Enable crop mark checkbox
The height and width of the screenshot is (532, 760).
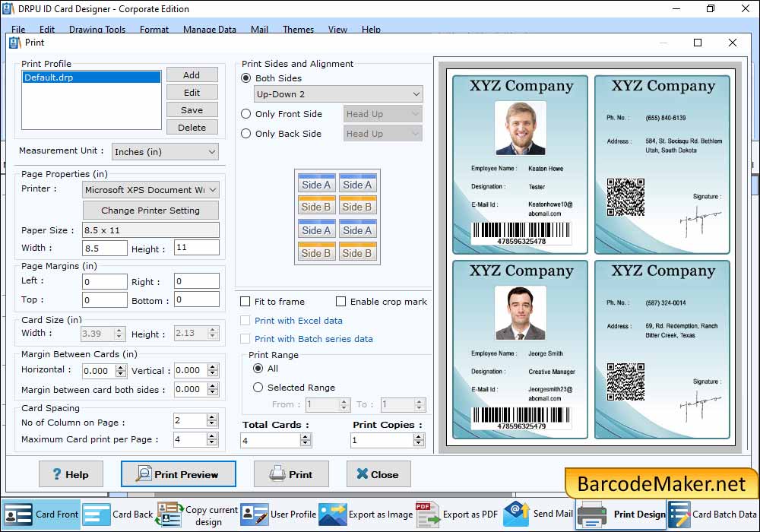tap(341, 302)
